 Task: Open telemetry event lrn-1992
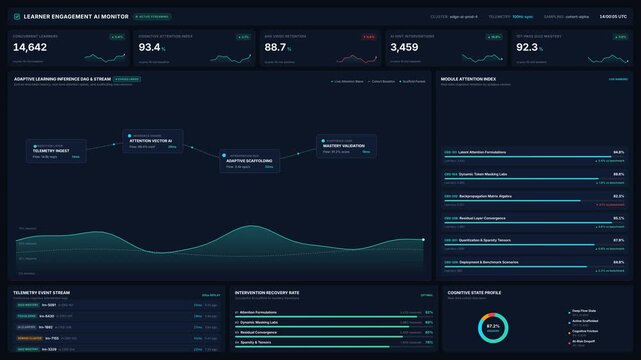coord(117,327)
